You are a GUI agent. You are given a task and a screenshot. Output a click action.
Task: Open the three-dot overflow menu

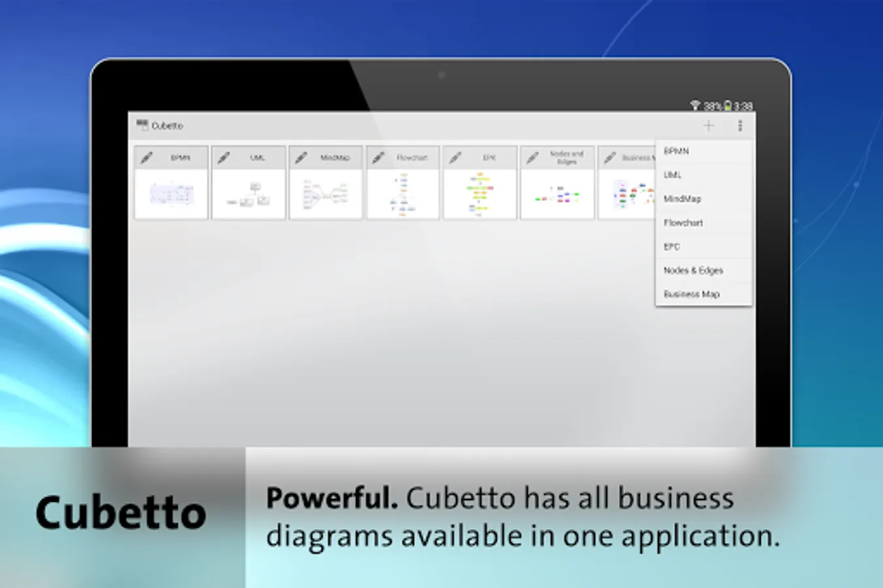click(740, 125)
